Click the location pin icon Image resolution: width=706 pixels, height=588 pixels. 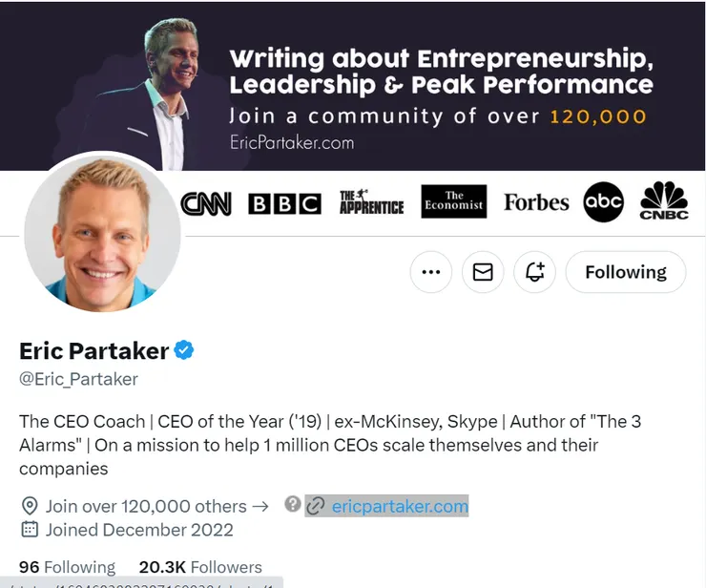click(29, 506)
